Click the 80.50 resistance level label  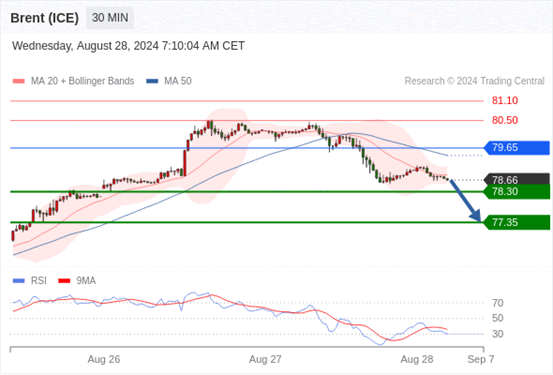505,120
